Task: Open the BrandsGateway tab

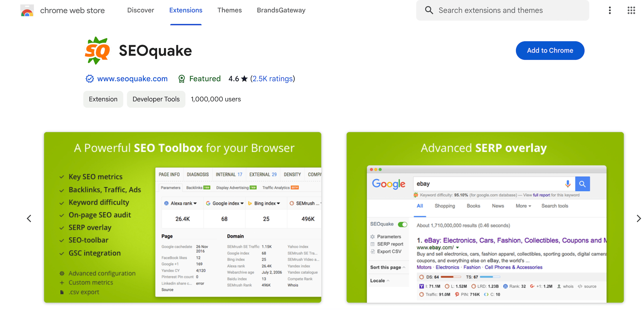Action: click(x=281, y=10)
